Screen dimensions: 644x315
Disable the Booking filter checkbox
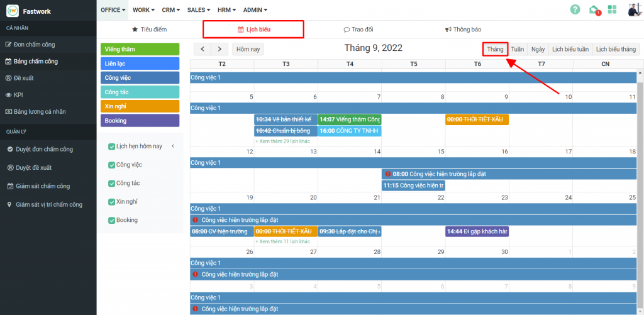(112, 221)
